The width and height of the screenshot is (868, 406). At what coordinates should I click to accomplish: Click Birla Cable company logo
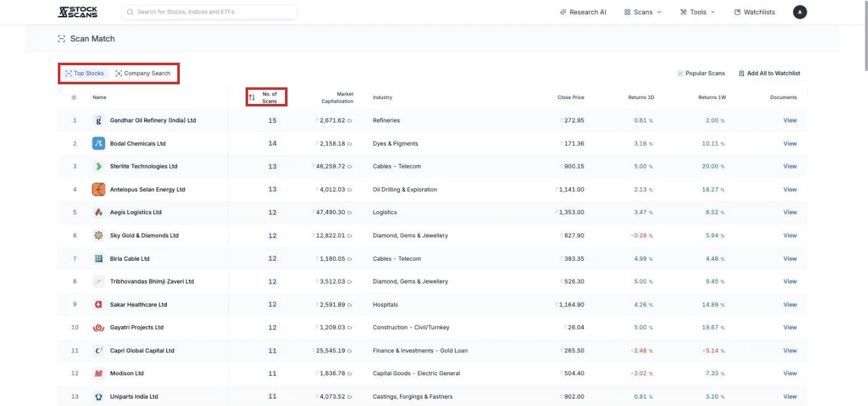[98, 258]
